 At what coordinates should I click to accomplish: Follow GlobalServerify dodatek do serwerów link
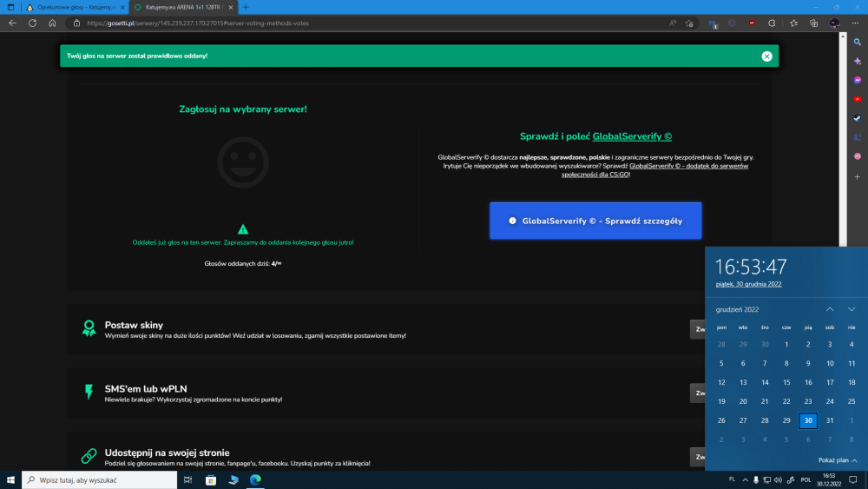[655, 170]
